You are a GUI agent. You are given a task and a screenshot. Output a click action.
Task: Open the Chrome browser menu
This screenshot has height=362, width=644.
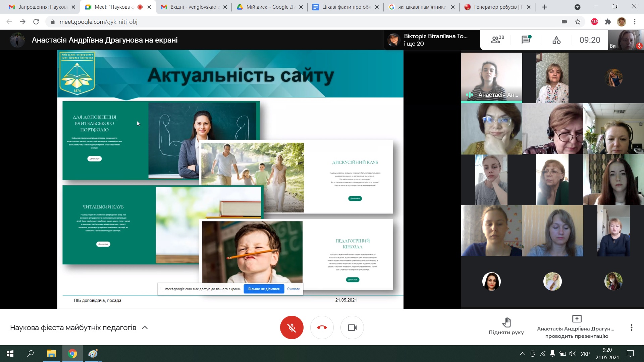[x=634, y=21]
